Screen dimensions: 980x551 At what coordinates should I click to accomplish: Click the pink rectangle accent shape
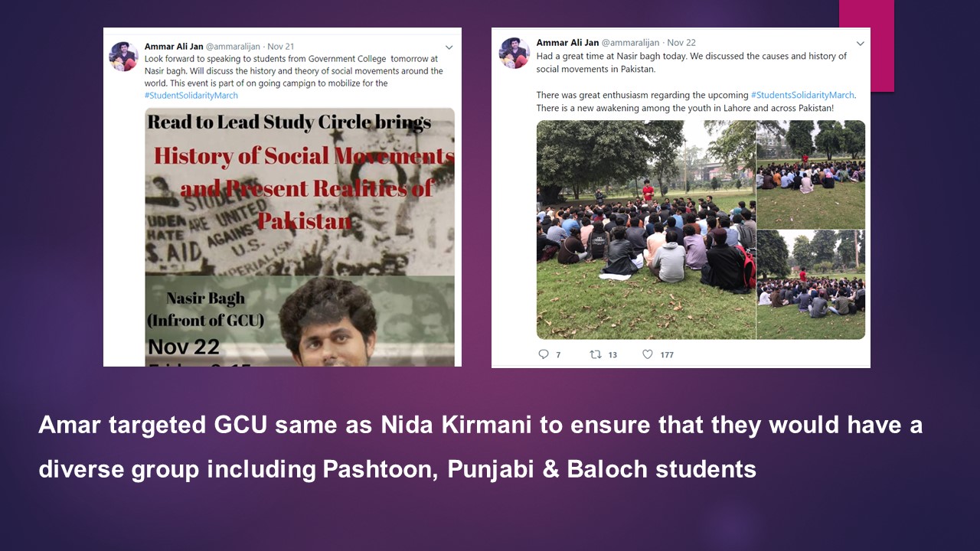(867, 46)
